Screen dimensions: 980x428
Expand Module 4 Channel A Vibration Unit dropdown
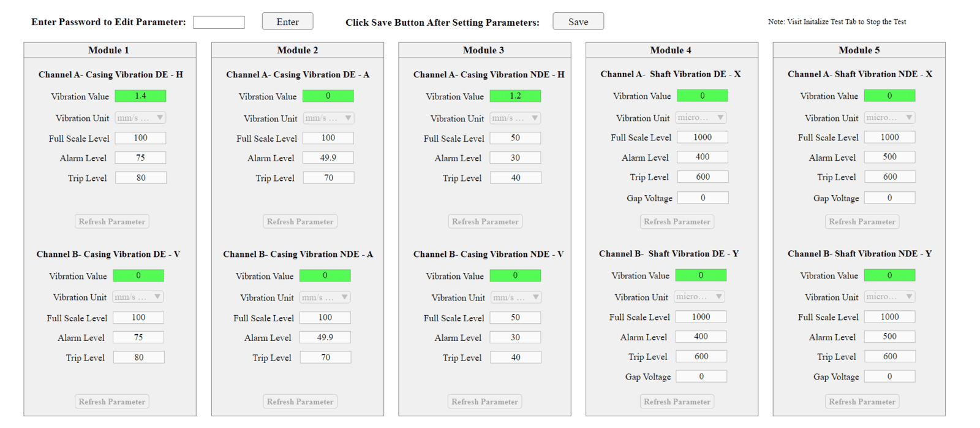702,117
